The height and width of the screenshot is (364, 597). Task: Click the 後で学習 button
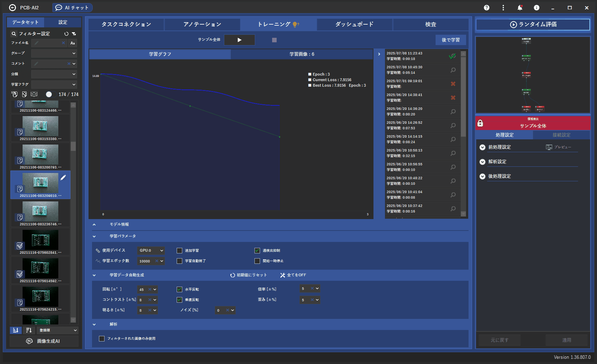pyautogui.click(x=451, y=40)
